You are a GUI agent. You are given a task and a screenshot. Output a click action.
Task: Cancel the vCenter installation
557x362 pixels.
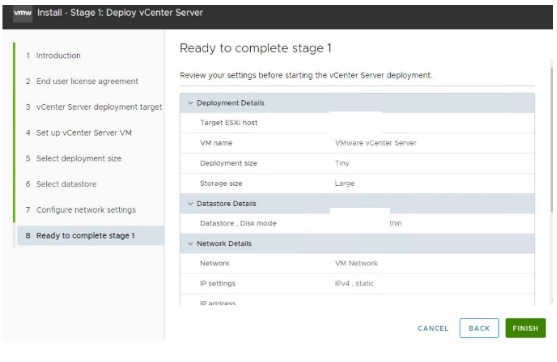tap(433, 329)
